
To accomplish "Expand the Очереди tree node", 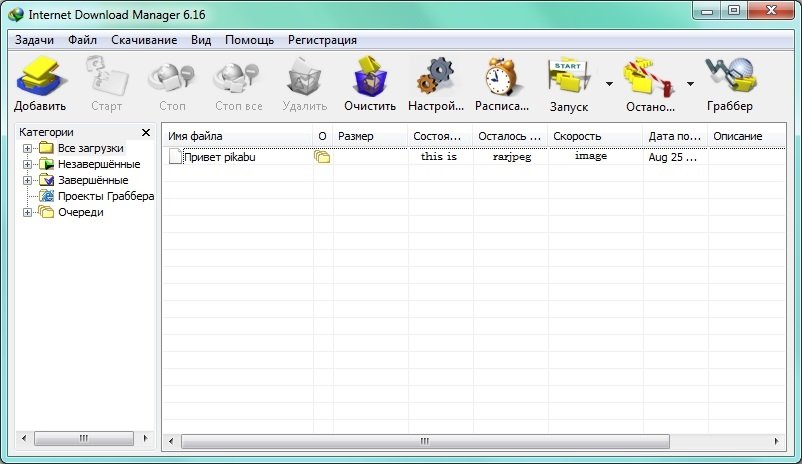I will [x=27, y=212].
